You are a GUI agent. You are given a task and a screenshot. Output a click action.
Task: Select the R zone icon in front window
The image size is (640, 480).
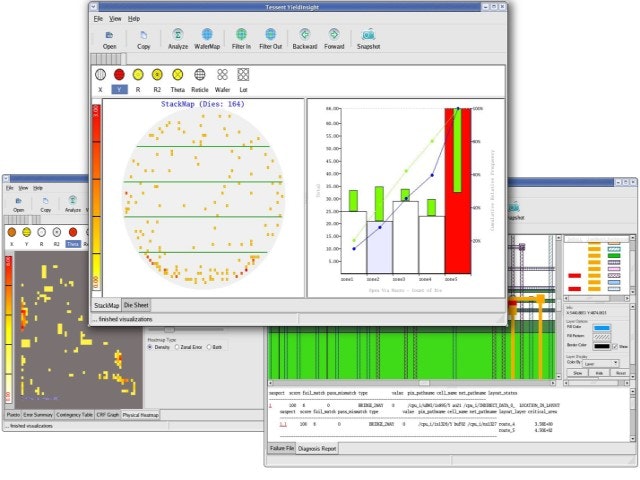click(138, 75)
